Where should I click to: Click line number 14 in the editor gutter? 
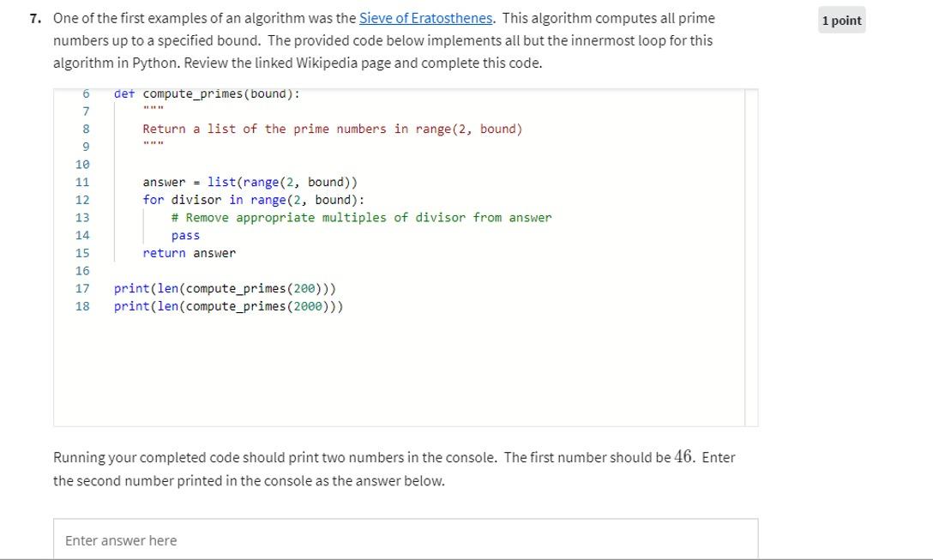pos(83,235)
